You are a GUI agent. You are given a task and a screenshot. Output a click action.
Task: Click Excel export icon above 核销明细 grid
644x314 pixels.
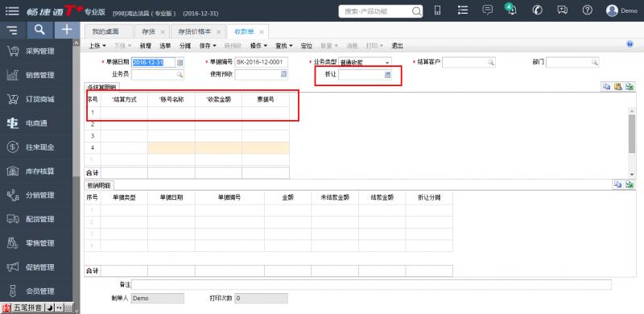[630, 185]
